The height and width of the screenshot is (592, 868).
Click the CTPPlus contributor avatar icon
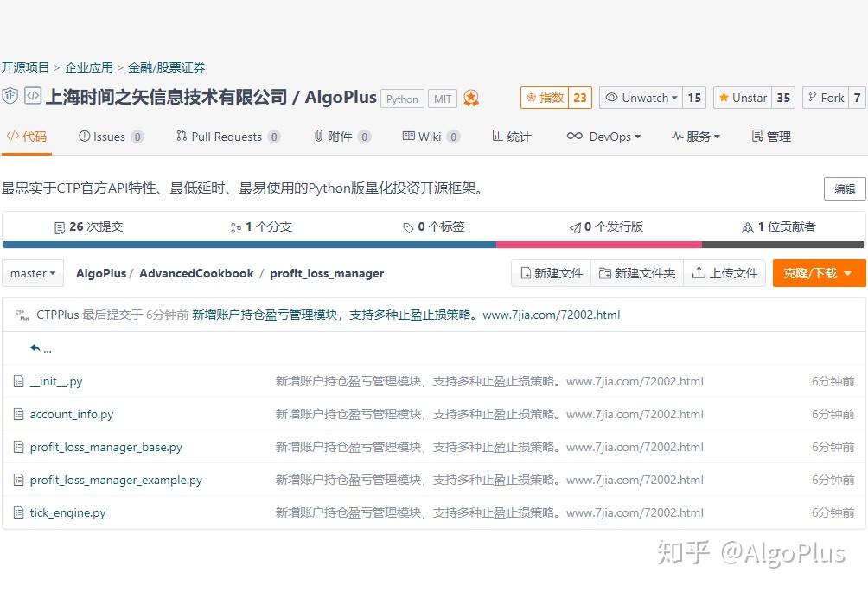click(x=23, y=315)
